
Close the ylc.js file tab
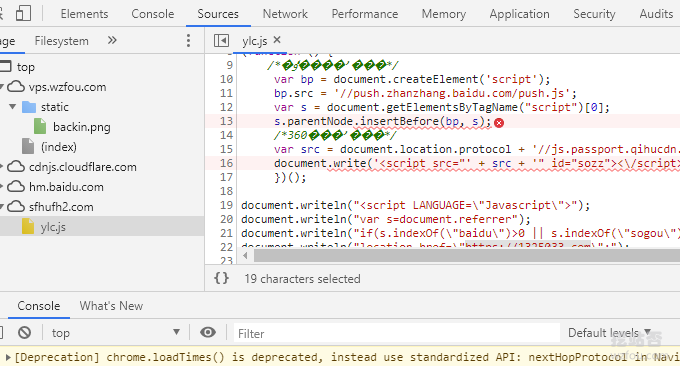tap(277, 40)
